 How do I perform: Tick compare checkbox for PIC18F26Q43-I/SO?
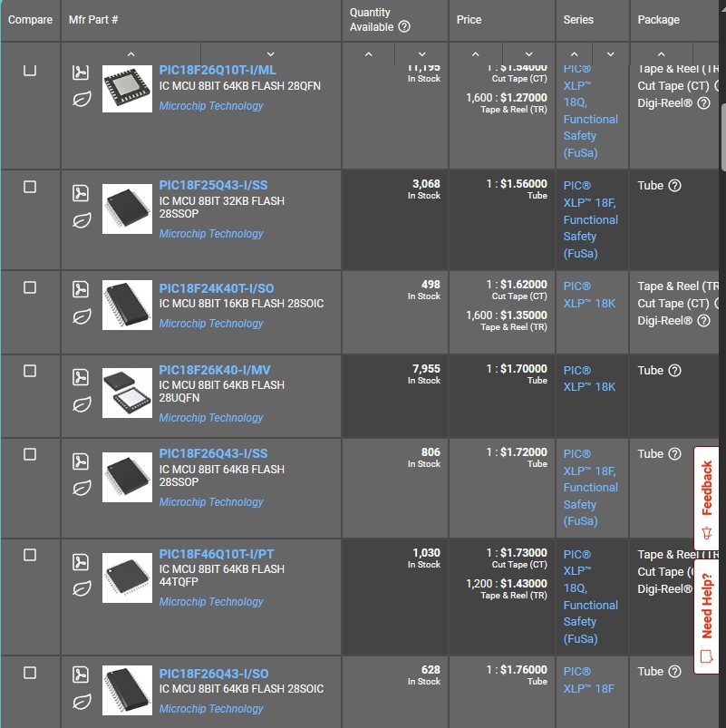30,673
